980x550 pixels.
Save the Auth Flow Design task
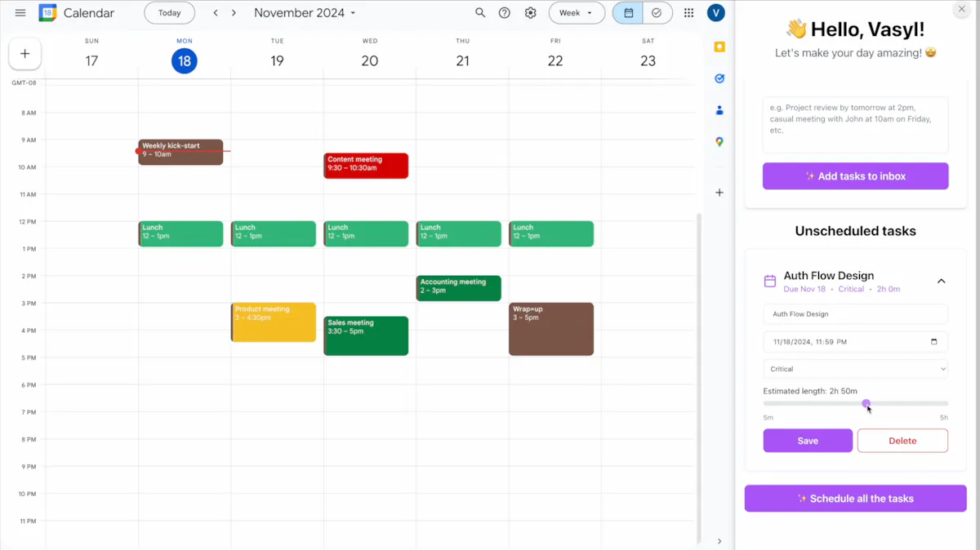pyautogui.click(x=808, y=441)
